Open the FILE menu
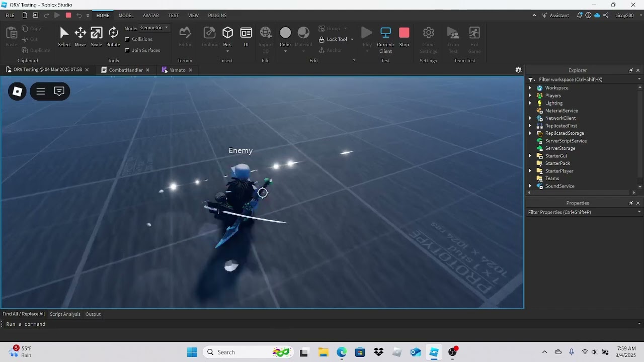This screenshot has height=362, width=644. click(10, 15)
